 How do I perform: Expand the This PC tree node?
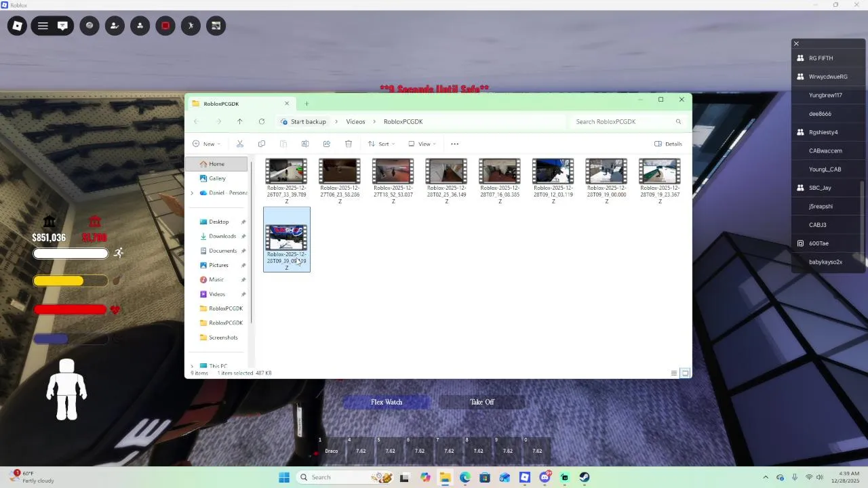coord(192,366)
